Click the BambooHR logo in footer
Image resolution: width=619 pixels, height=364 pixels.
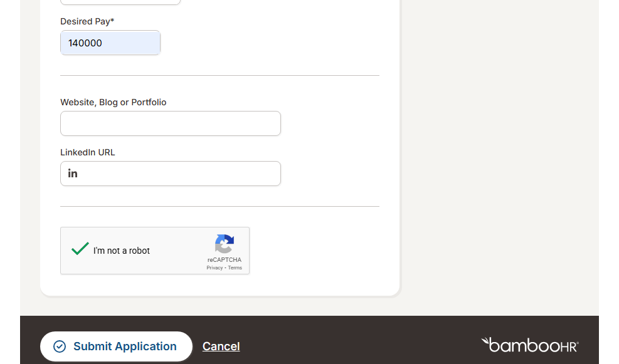530,345
